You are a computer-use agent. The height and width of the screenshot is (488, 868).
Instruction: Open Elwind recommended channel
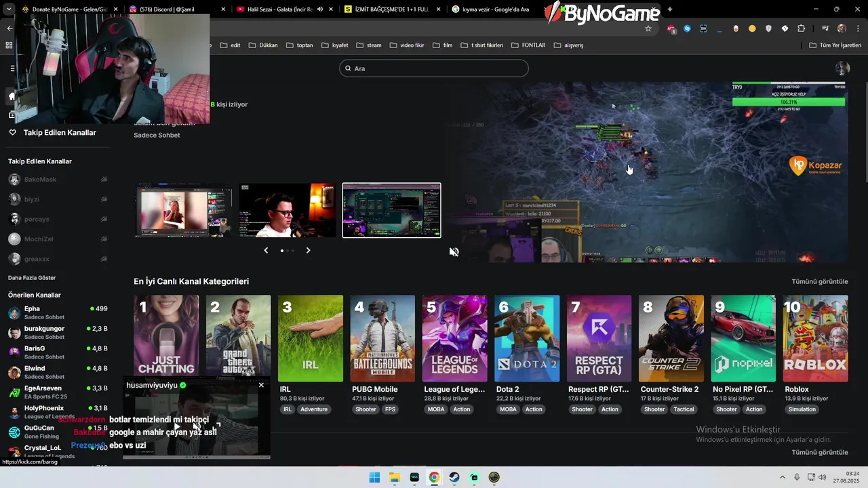point(58,372)
